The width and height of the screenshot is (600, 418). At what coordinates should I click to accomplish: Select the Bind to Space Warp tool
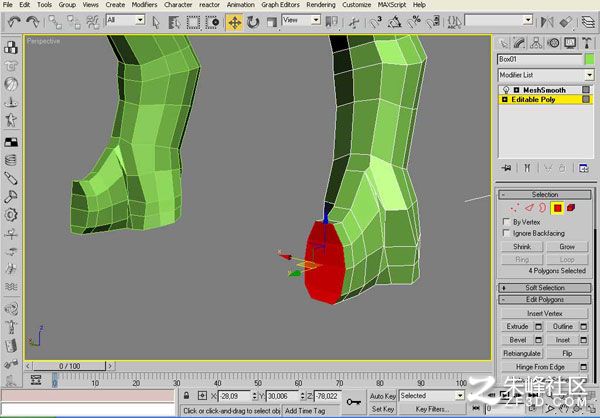[x=93, y=22]
